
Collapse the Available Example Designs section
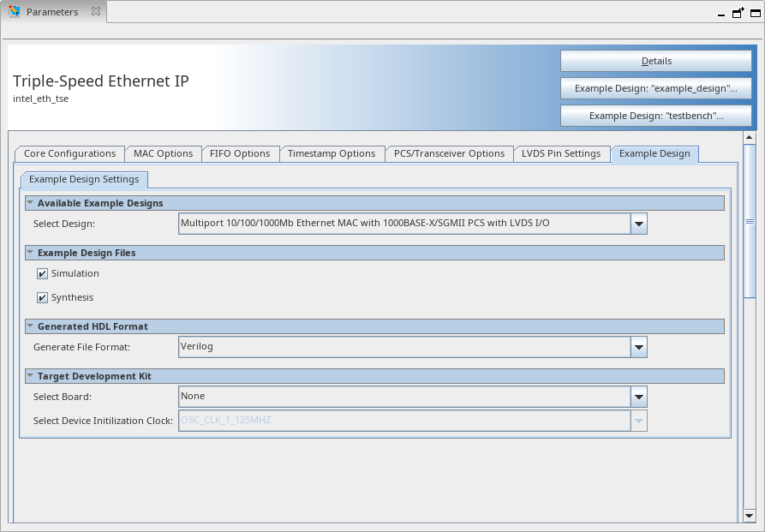(x=30, y=203)
